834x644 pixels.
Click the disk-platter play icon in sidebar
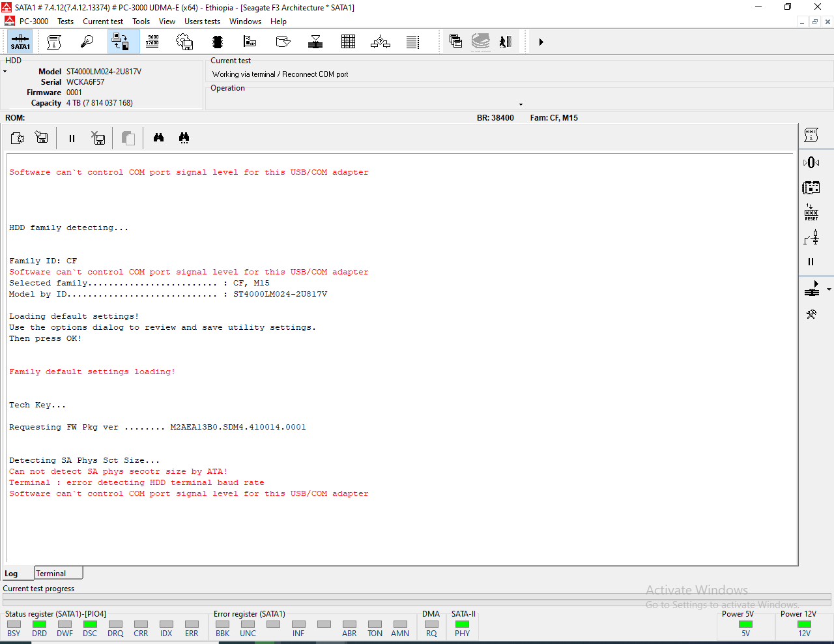click(812, 289)
